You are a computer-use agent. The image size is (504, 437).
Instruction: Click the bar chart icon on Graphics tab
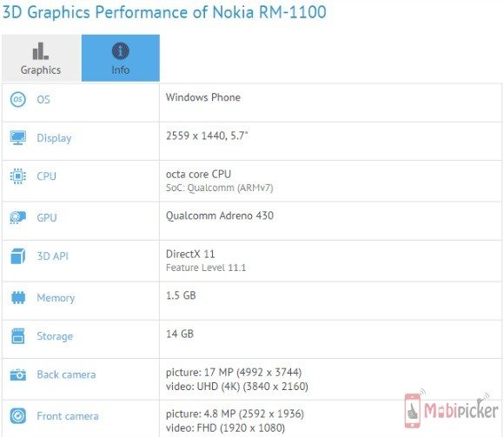pyautogui.click(x=41, y=51)
